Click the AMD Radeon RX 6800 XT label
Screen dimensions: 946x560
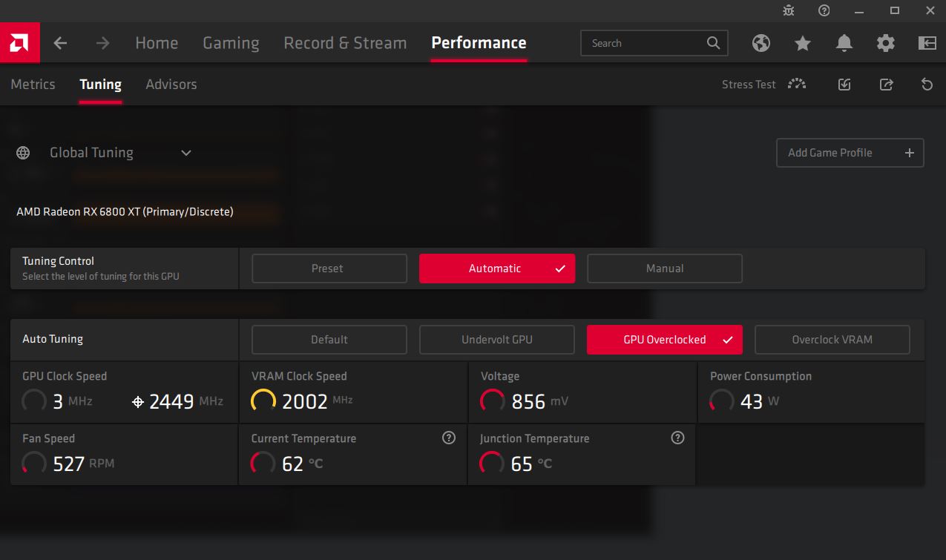coord(125,212)
